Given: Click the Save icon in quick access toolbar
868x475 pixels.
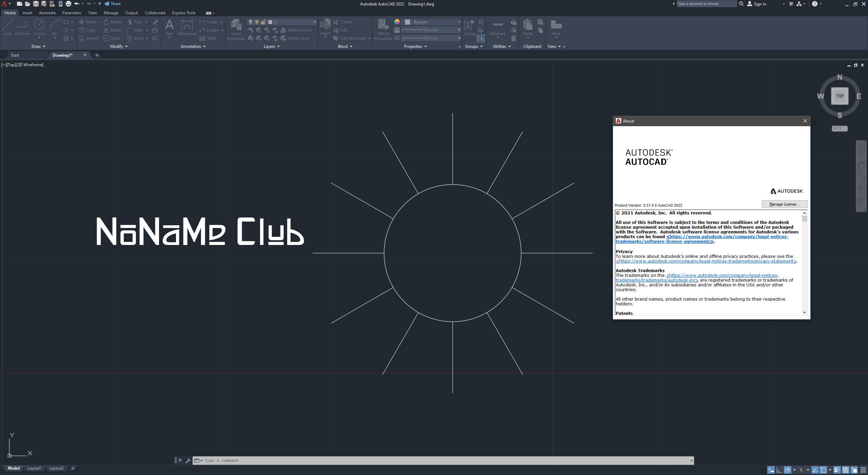Looking at the screenshot, I should point(36,4).
